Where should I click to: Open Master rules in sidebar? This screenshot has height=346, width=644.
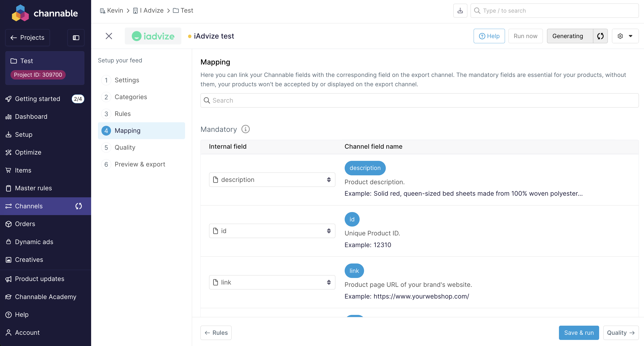(x=33, y=188)
